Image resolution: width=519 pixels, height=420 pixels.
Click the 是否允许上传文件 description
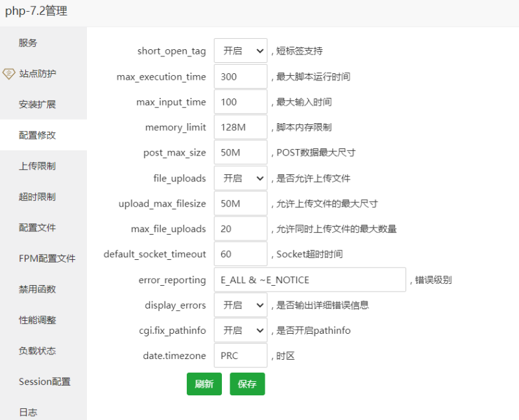313,178
